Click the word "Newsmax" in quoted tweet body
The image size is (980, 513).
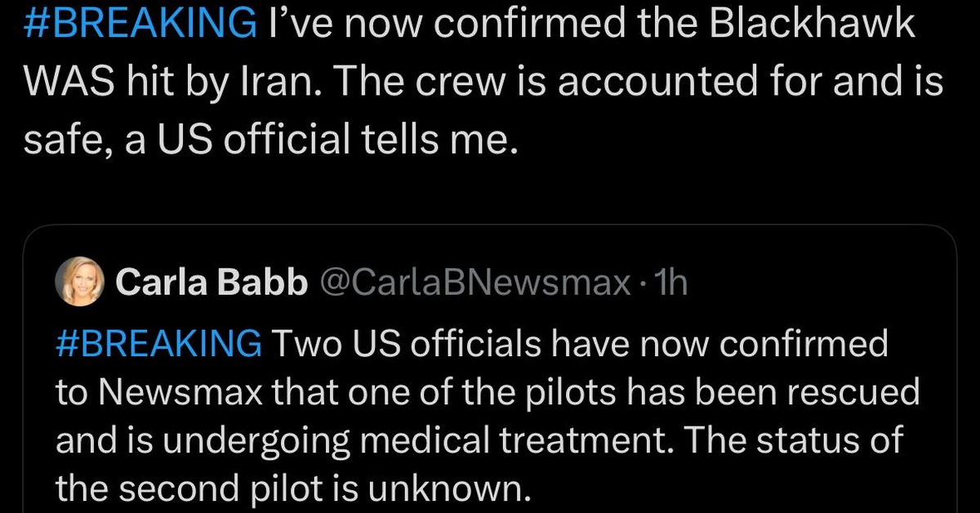(179, 392)
